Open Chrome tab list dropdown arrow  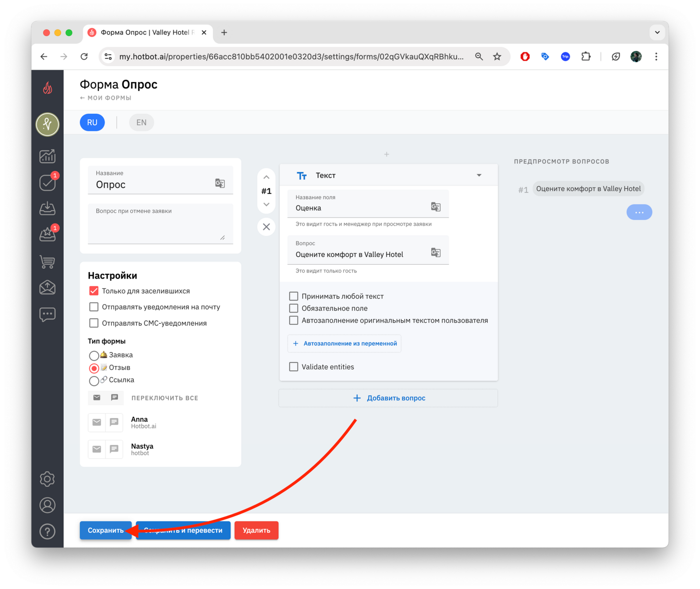[657, 33]
